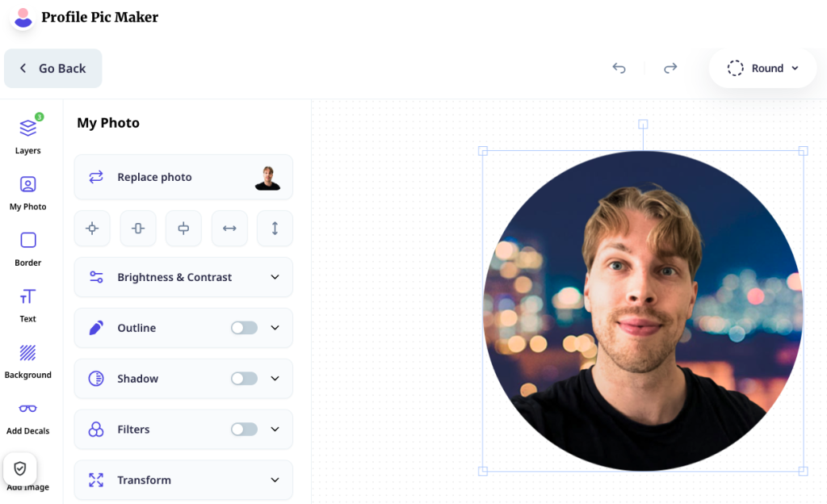Click the flip vertical arrows icon
Screen dimensions: 827x504
(275, 229)
